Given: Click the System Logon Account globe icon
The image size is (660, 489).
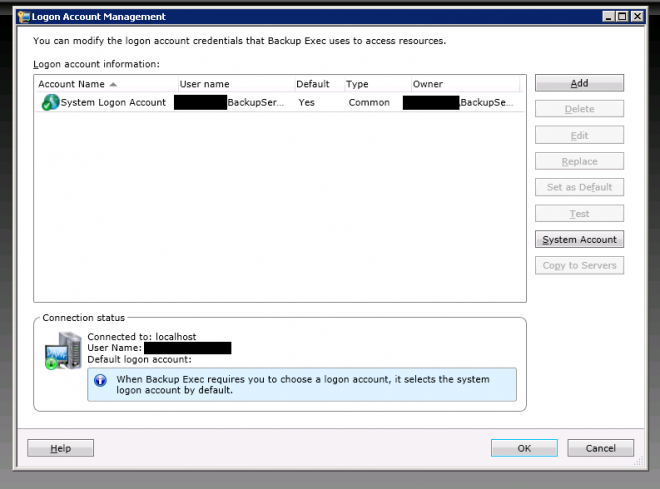Looking at the screenshot, I should click(49, 103).
